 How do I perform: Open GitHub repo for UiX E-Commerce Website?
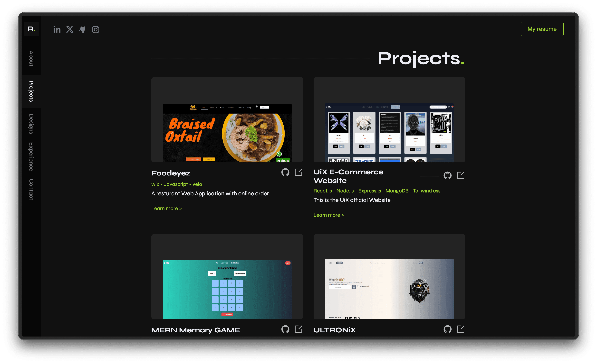tap(448, 176)
